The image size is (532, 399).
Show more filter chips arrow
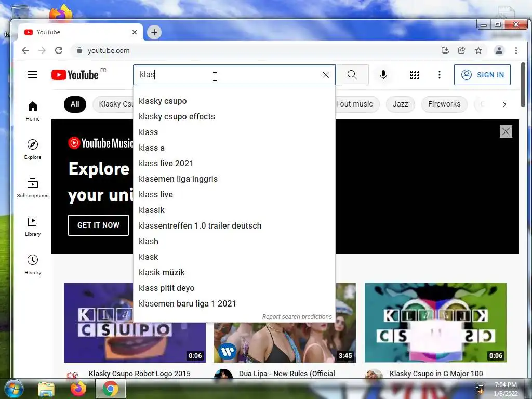click(504, 104)
